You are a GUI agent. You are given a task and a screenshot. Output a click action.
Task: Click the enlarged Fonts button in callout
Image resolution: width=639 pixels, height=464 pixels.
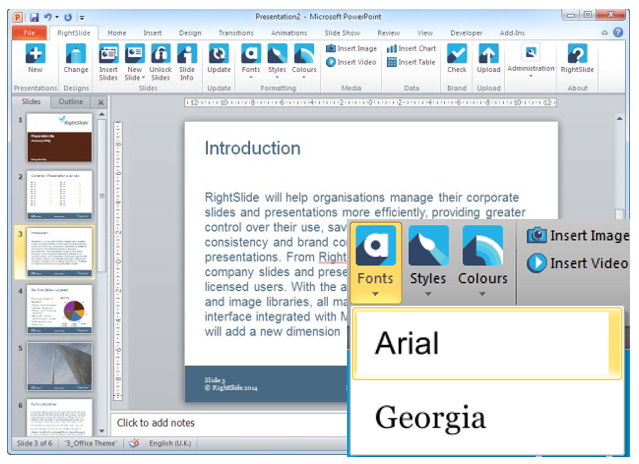coord(375,263)
